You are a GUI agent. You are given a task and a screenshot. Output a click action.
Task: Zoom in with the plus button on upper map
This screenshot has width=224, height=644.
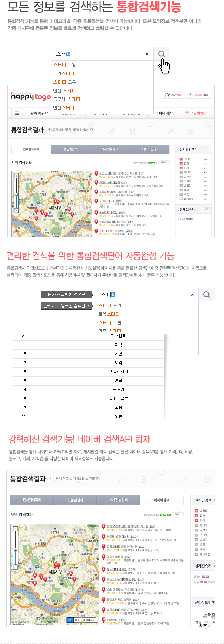(16, 176)
